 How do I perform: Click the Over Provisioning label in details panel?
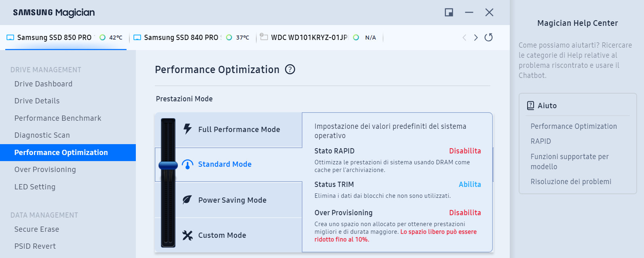tap(344, 213)
